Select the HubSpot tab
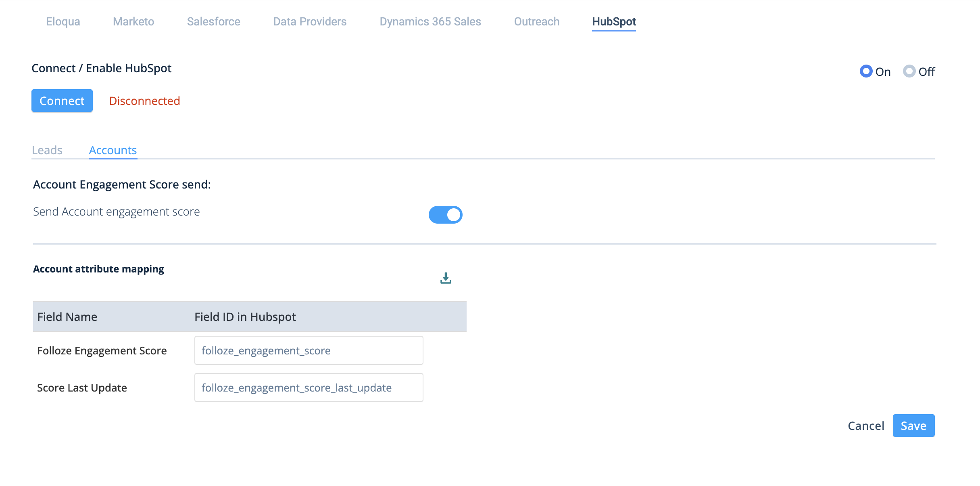The image size is (980, 486). click(614, 21)
